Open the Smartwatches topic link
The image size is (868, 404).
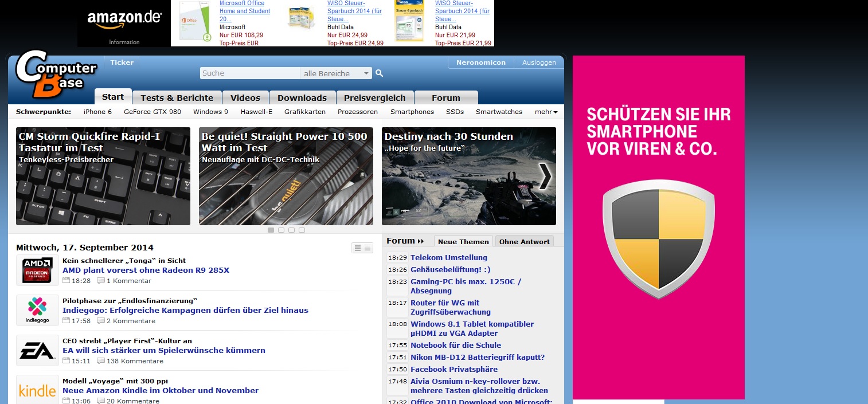(x=499, y=112)
